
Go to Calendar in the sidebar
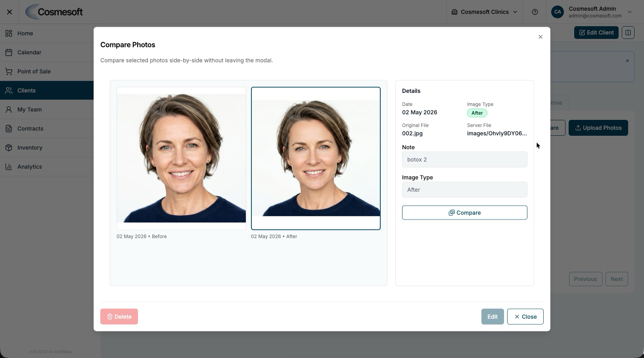pos(47,52)
